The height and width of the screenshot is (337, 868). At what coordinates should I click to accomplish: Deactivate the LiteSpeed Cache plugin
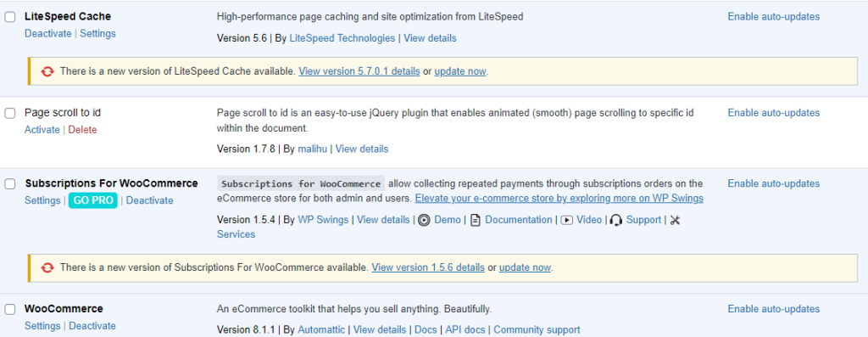point(48,33)
